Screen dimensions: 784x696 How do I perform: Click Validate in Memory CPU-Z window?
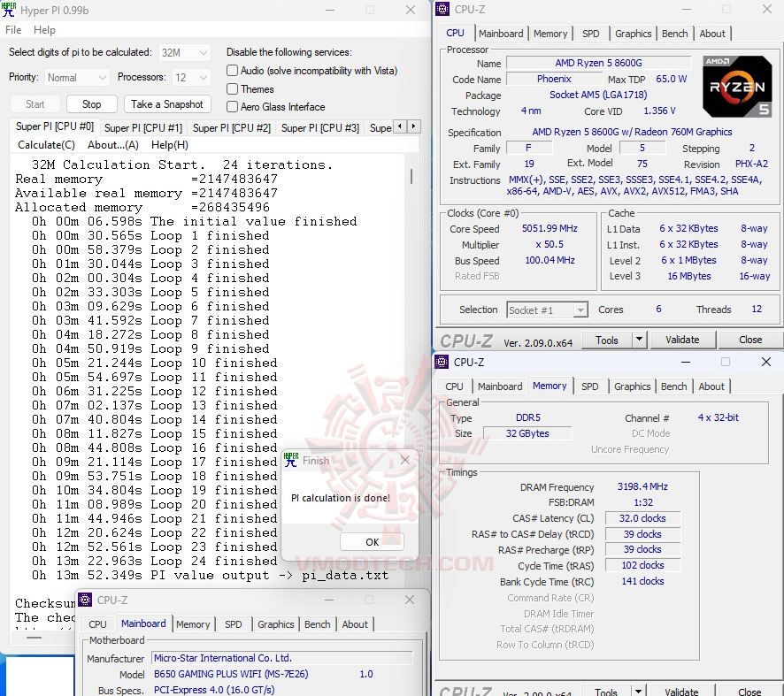coord(681,691)
